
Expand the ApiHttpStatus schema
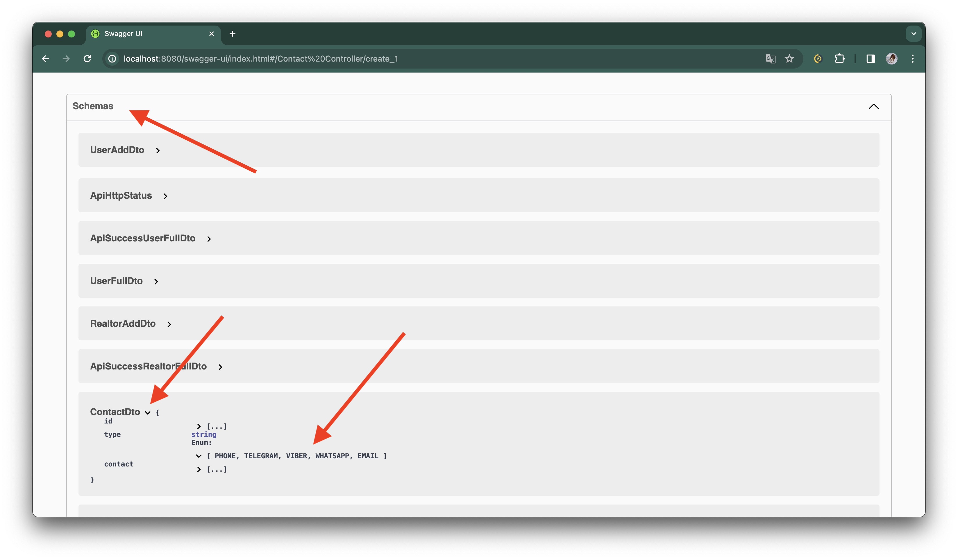[165, 196]
